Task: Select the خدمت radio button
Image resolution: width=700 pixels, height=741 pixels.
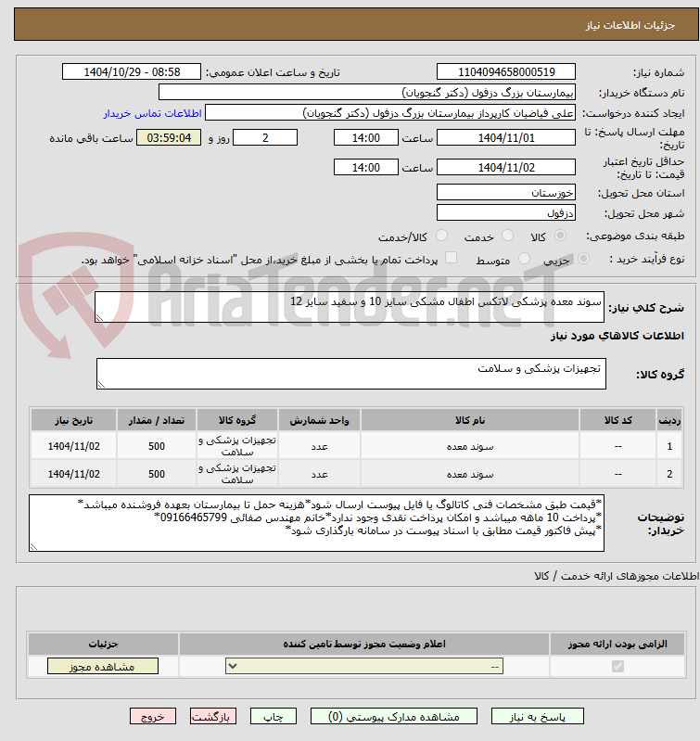Action: (x=507, y=236)
